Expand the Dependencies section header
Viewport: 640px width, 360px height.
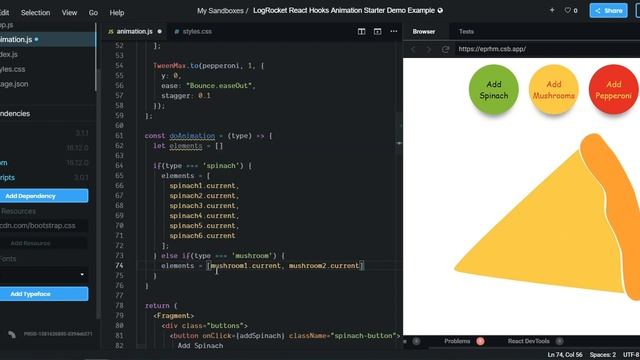click(x=47, y=113)
